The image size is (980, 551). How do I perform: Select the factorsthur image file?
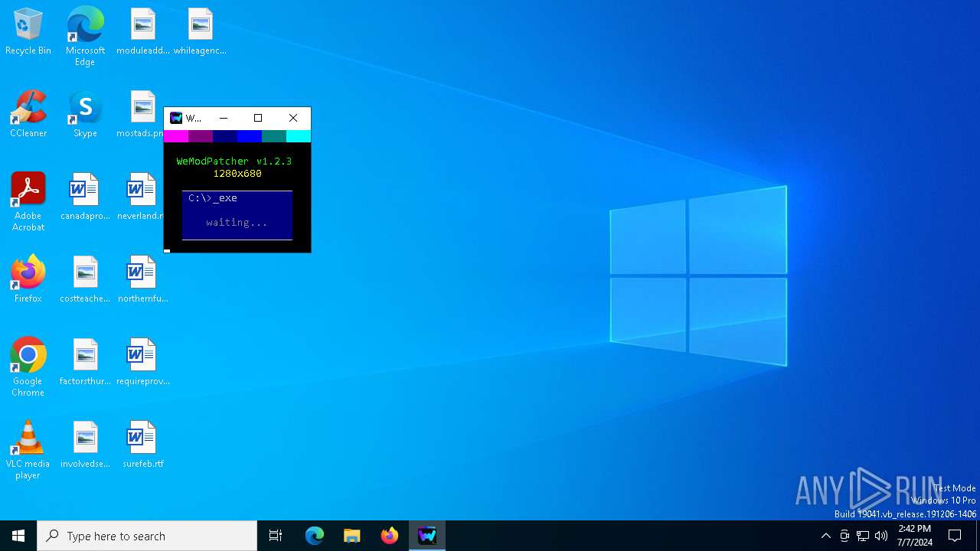tap(85, 363)
